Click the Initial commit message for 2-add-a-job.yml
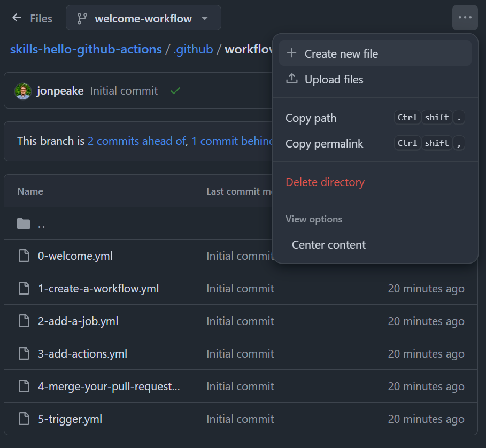 [240, 321]
